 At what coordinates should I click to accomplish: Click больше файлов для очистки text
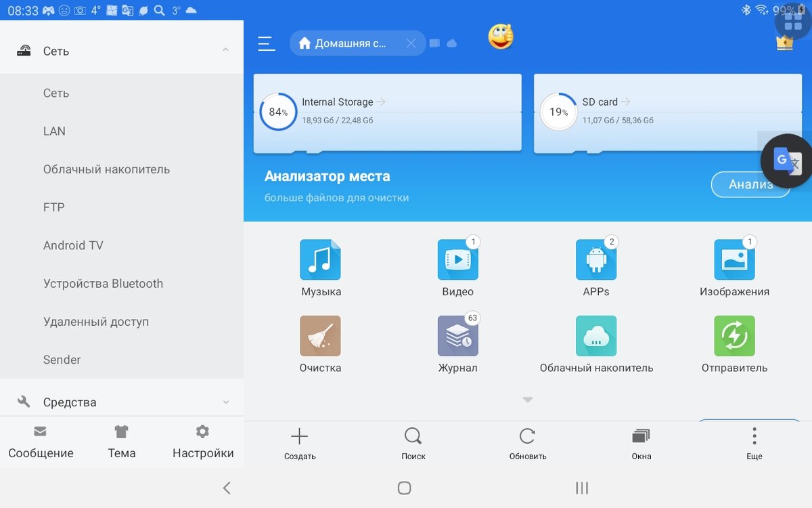pyautogui.click(x=336, y=198)
